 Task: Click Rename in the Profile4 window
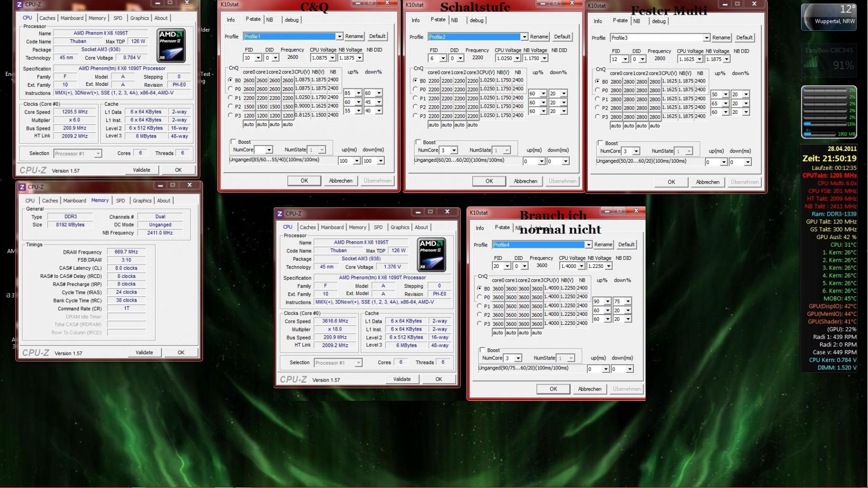[x=603, y=245]
